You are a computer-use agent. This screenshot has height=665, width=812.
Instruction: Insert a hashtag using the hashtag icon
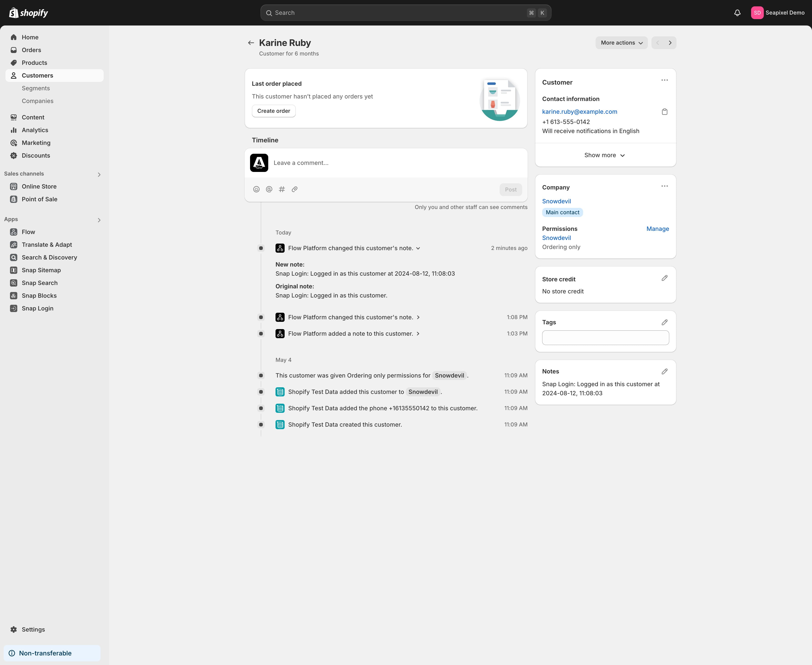point(282,189)
